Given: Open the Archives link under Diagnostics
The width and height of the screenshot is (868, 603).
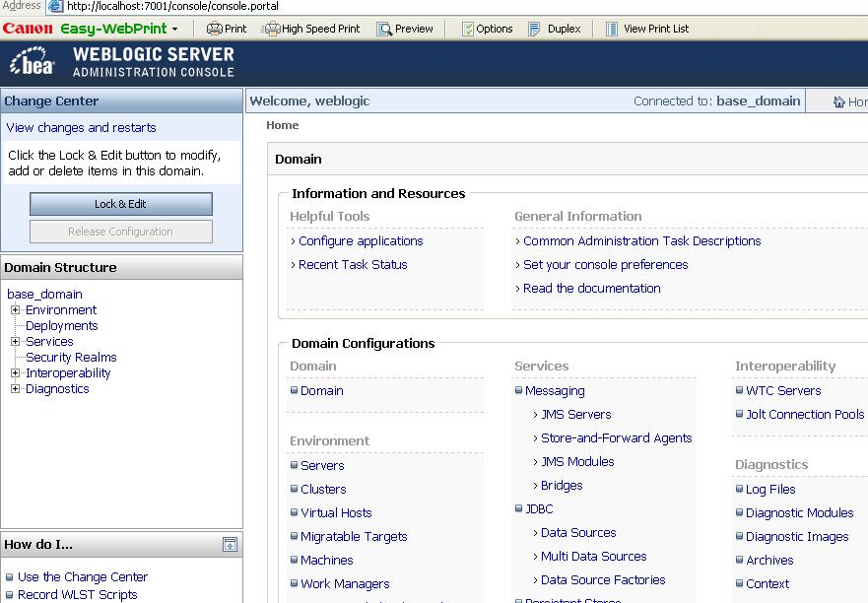Looking at the screenshot, I should click(x=769, y=561).
